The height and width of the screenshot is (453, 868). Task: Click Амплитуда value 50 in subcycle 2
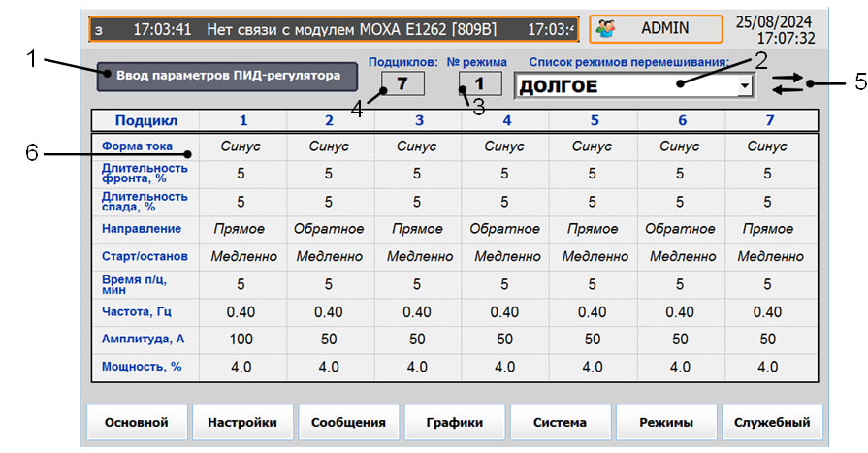[x=329, y=340]
